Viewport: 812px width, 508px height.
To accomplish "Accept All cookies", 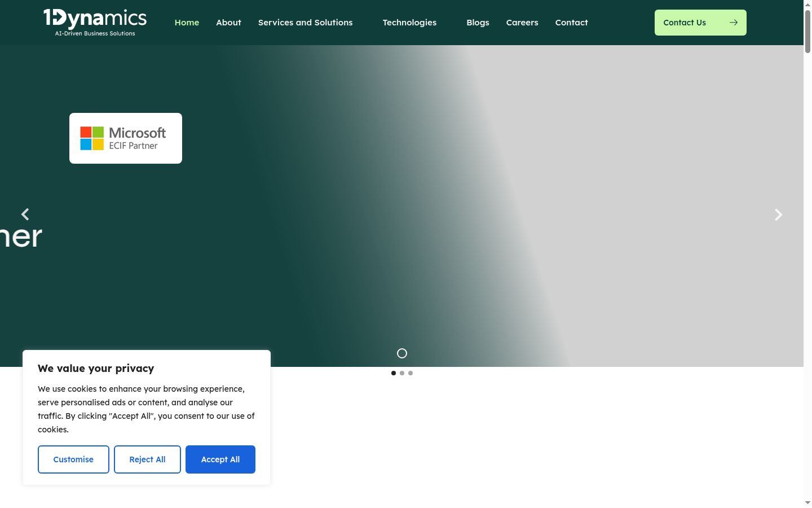I will (220, 459).
